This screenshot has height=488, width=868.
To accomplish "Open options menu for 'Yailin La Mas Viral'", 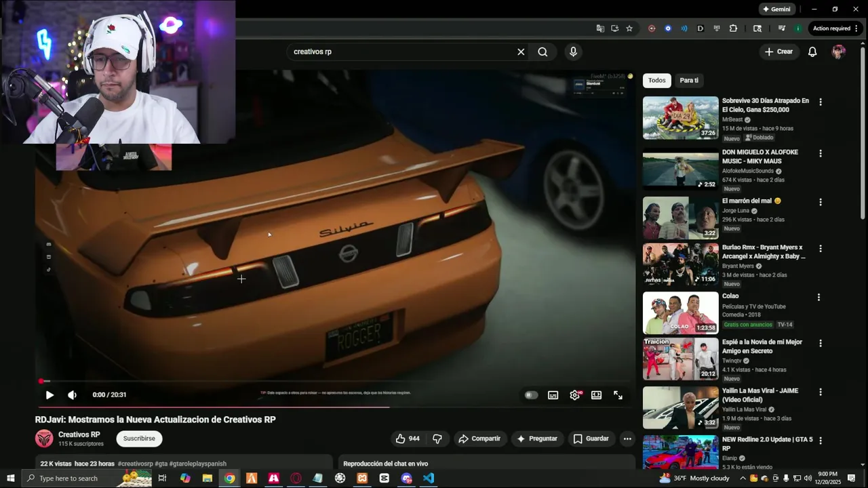I will pos(820,392).
